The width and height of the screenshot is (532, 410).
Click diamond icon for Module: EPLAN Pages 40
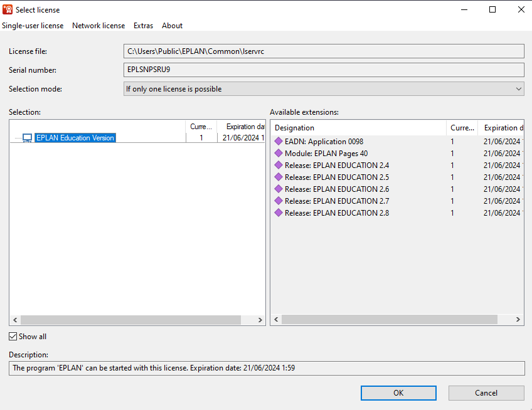click(x=279, y=153)
